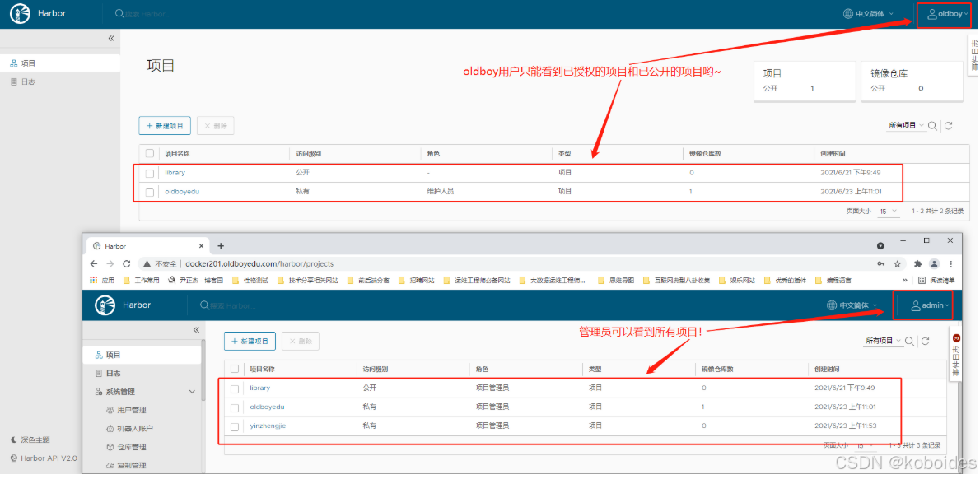Viewport: 980px width, 479px height.
Task: Click not secure warning icon in address bar
Action: (x=147, y=263)
